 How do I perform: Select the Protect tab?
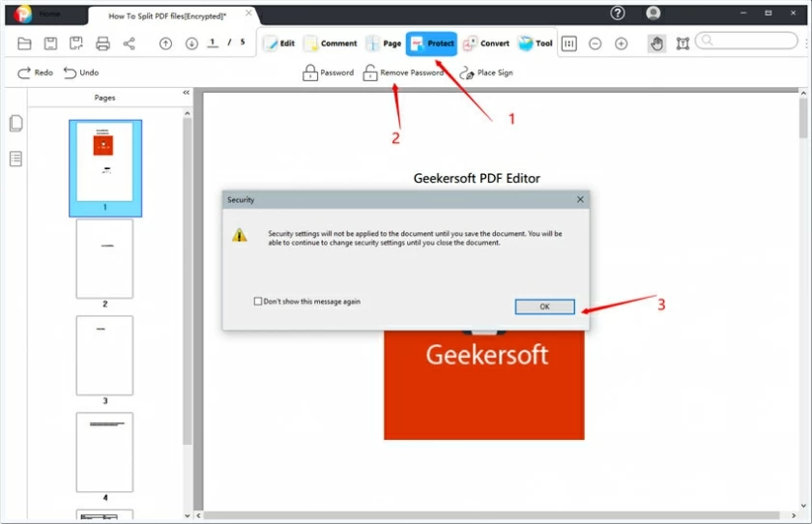(431, 44)
